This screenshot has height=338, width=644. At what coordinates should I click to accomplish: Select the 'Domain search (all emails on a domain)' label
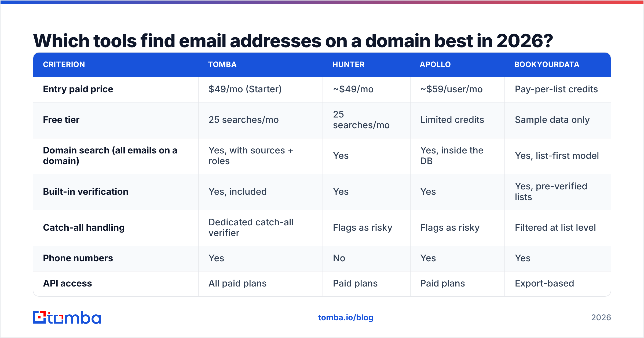coord(110,156)
